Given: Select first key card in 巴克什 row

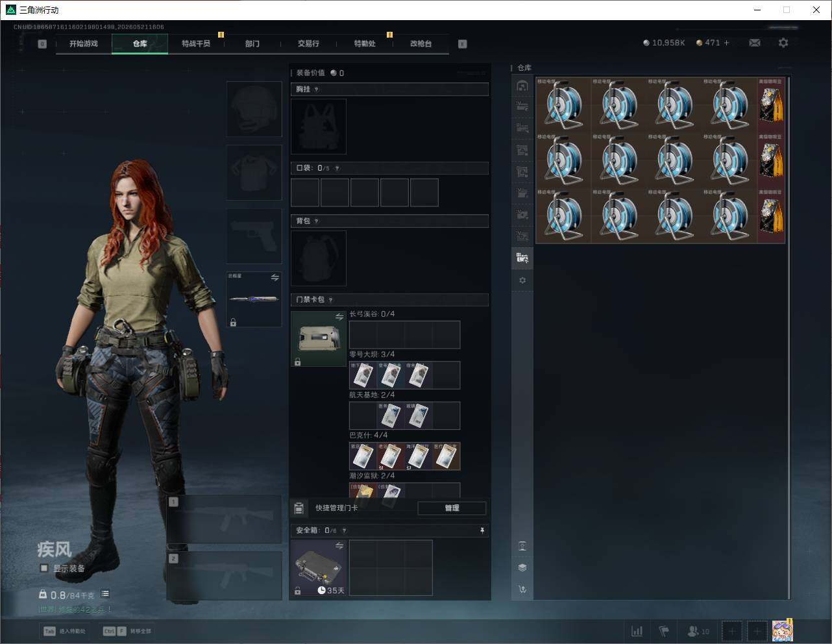Looking at the screenshot, I should coord(363,456).
